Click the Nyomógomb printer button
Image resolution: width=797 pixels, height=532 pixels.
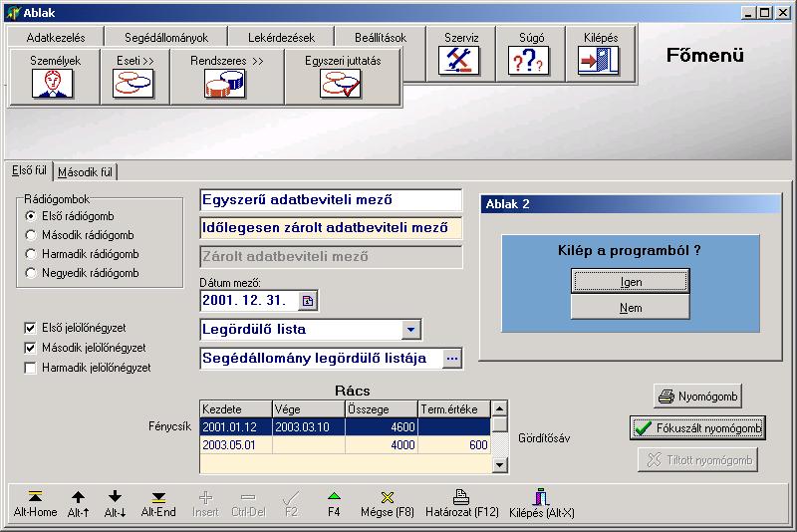697,397
